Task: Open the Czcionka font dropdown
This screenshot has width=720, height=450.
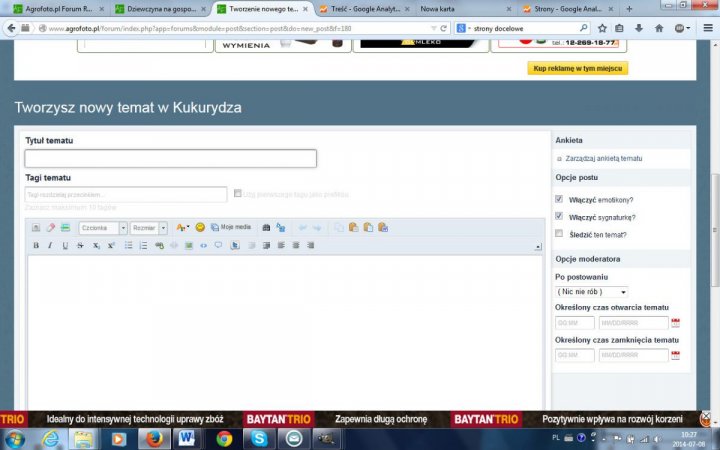Action: pyautogui.click(x=103, y=228)
